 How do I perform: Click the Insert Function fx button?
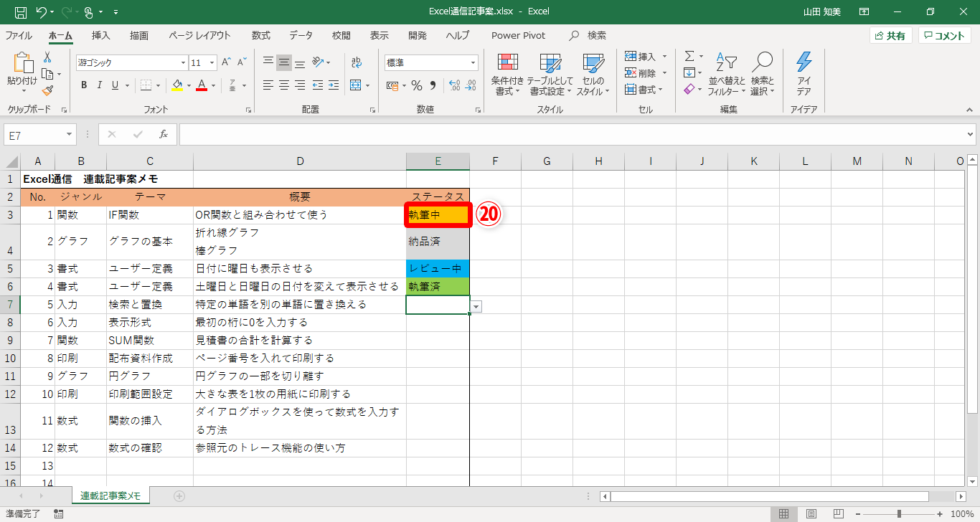coord(164,134)
